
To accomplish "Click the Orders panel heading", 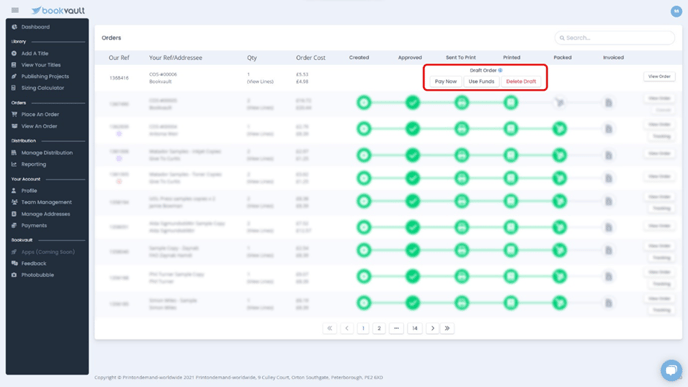I will [111, 38].
